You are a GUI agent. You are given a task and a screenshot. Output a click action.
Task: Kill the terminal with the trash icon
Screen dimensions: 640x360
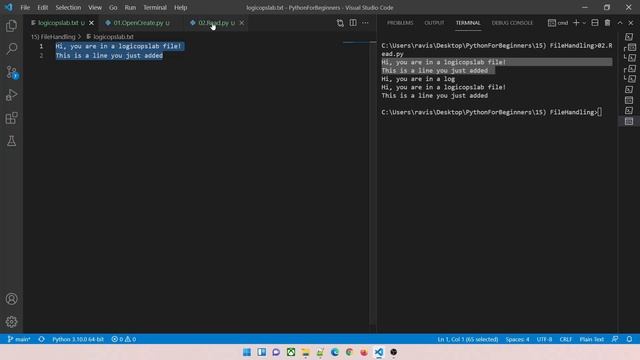click(x=607, y=23)
